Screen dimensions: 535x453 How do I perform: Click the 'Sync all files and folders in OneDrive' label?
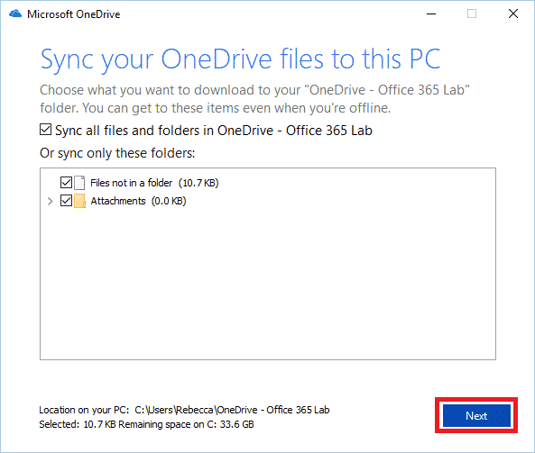tap(214, 130)
